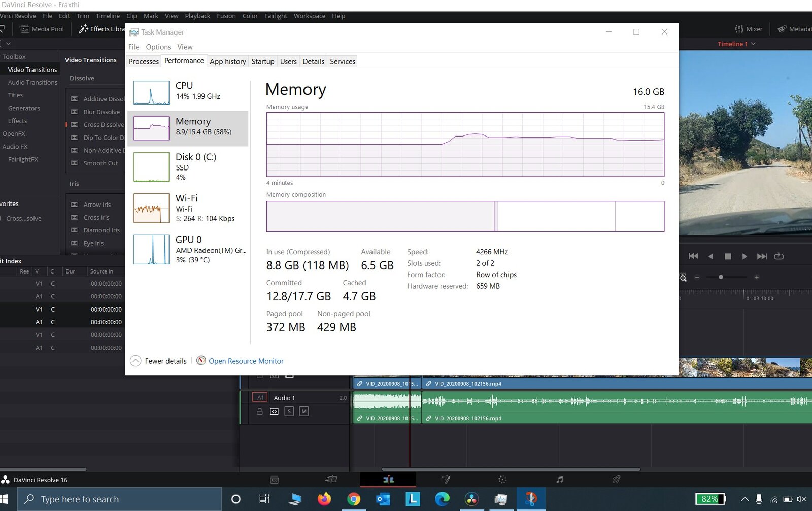Select the Wi-Fi performance item

click(188, 208)
